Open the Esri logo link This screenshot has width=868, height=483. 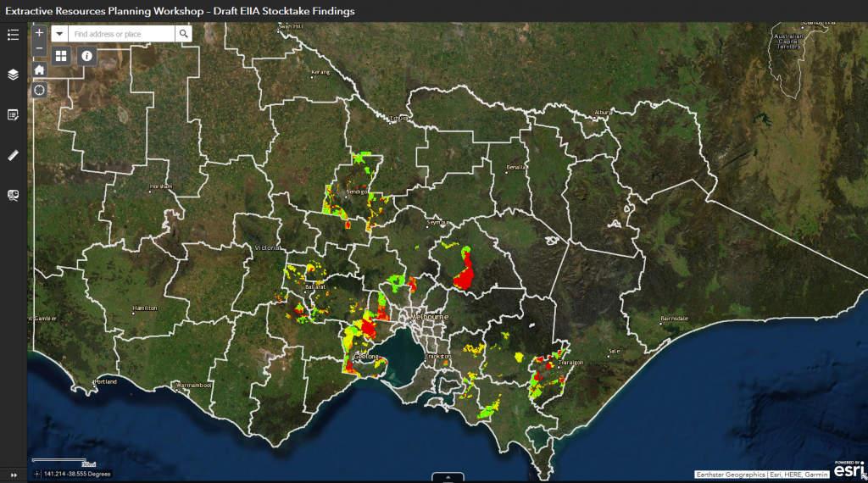(x=849, y=469)
